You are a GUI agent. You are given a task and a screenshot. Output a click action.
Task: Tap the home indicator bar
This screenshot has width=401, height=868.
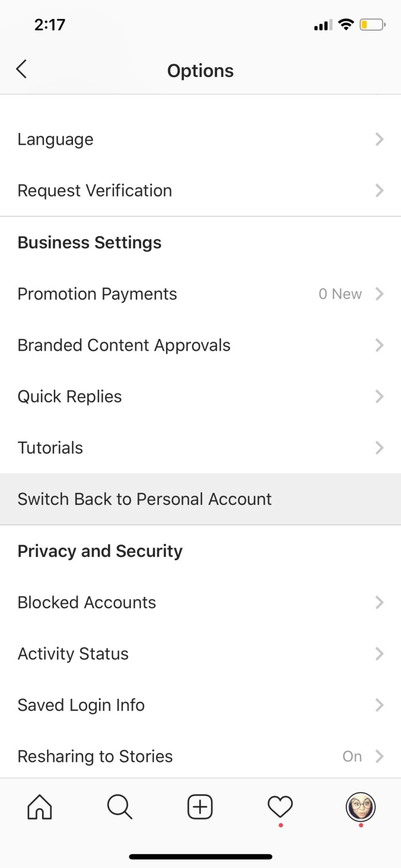coord(200,857)
